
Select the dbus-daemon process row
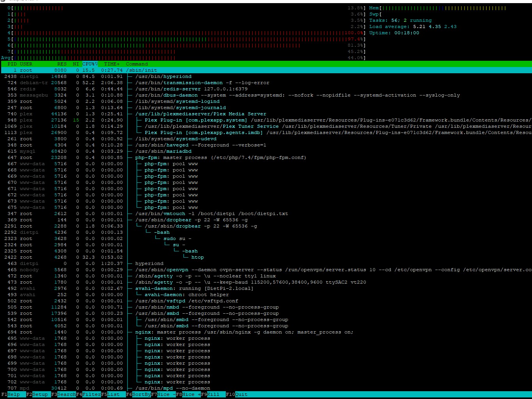(266, 95)
